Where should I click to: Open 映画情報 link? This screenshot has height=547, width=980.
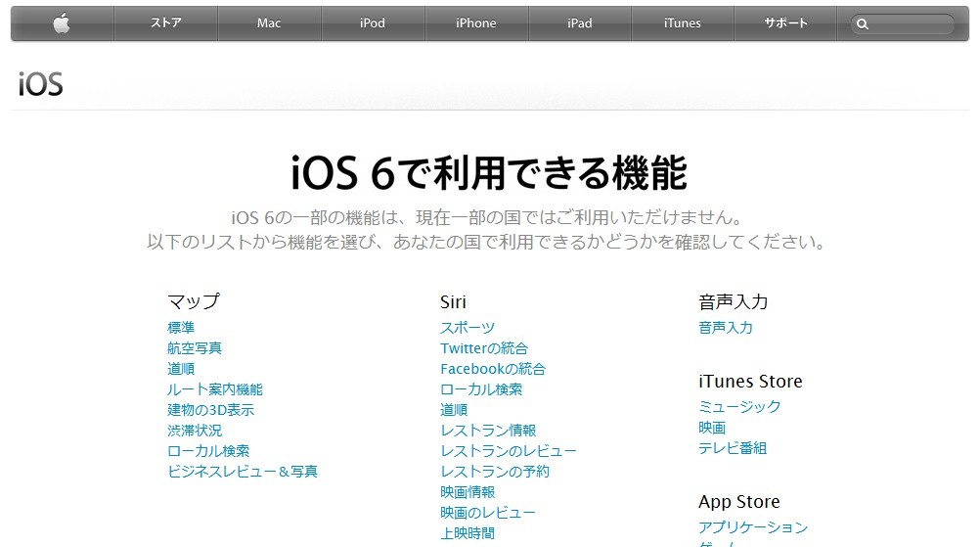(x=468, y=492)
